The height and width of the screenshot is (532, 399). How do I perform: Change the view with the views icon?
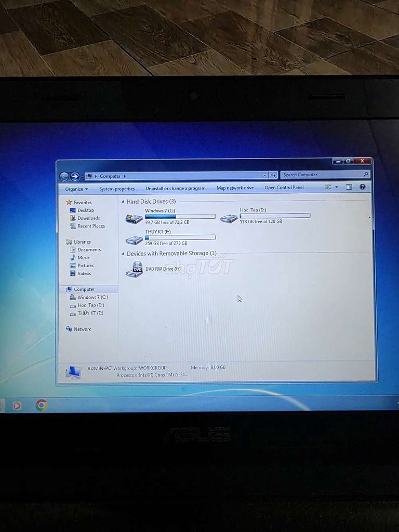click(328, 187)
